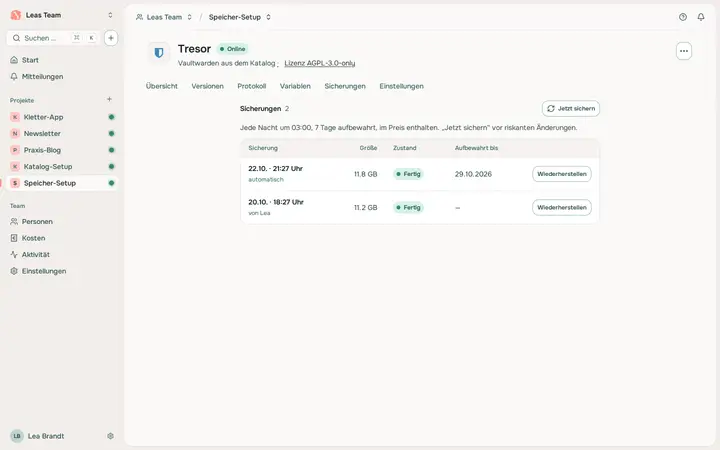
Task: Click the Katalog-Setup green status dot
Action: [x=111, y=167]
